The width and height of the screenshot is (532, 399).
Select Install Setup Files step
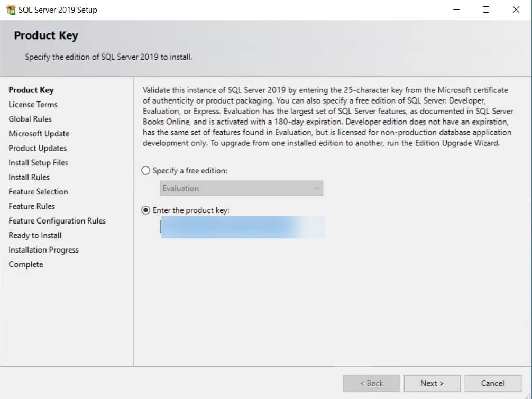click(38, 162)
